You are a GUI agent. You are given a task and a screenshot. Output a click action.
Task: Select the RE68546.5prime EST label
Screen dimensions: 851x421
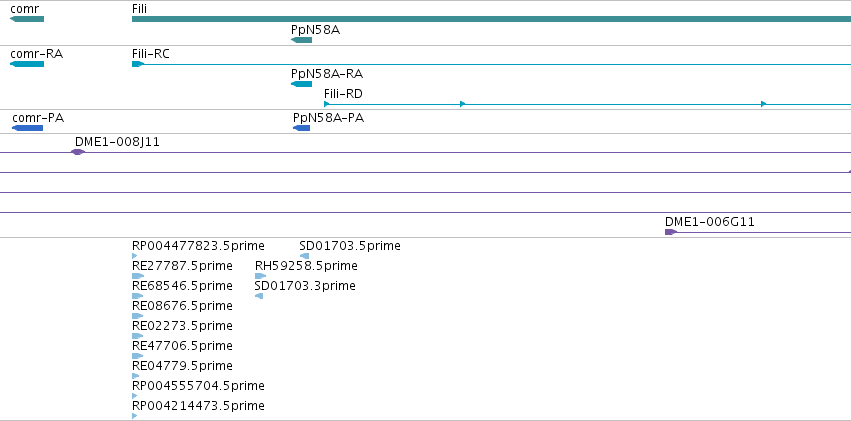point(182,286)
